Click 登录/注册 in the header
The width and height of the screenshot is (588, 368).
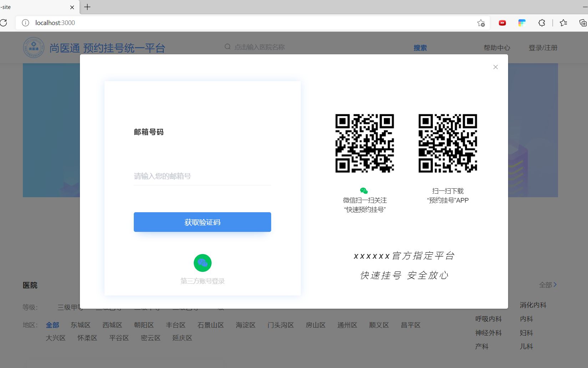click(x=543, y=48)
